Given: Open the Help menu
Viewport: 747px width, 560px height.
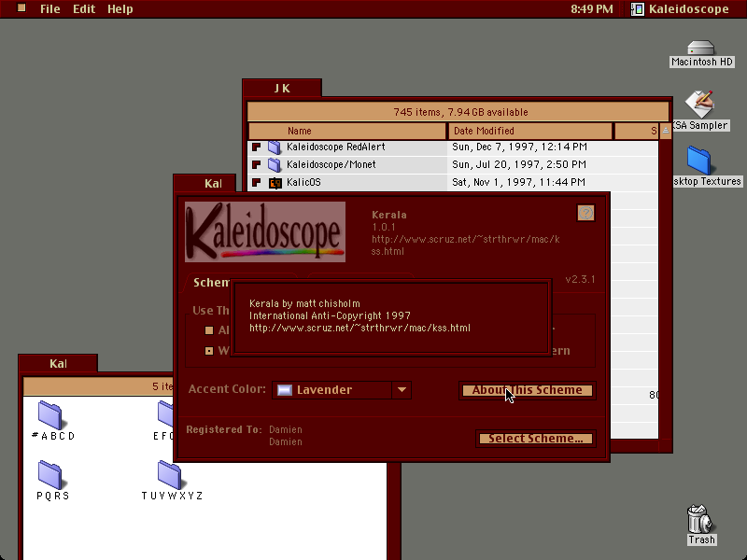Looking at the screenshot, I should click(120, 9).
